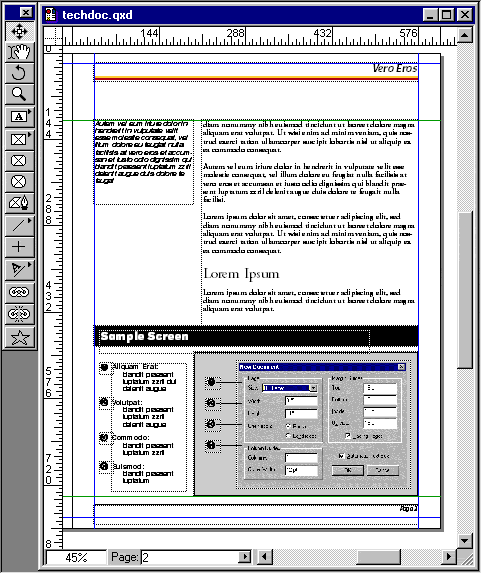
Task: Click the horizontal scrollbar thumb
Action: 378,557
